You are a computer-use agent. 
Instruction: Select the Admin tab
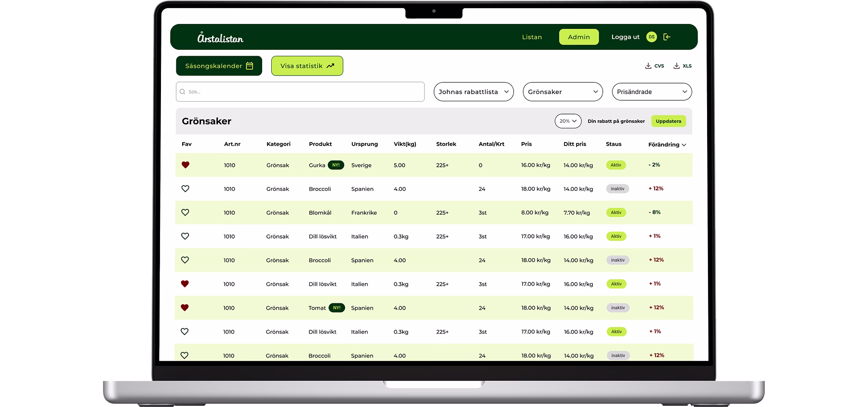[x=579, y=37]
